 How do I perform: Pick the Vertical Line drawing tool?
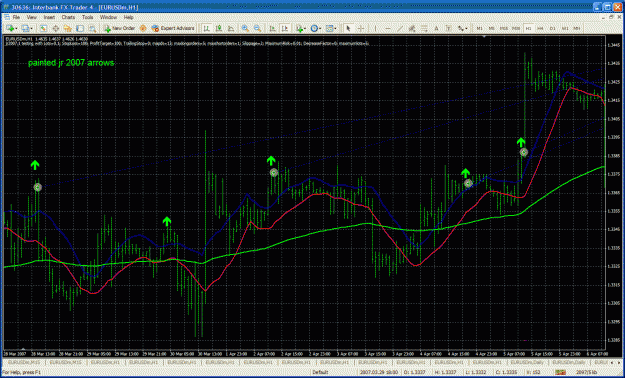(x=375, y=28)
